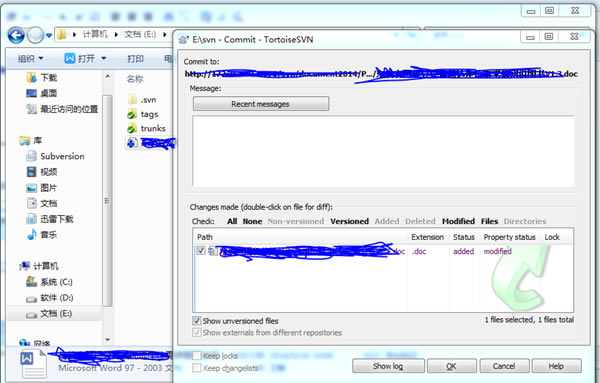Choose the None check filter

[252, 221]
